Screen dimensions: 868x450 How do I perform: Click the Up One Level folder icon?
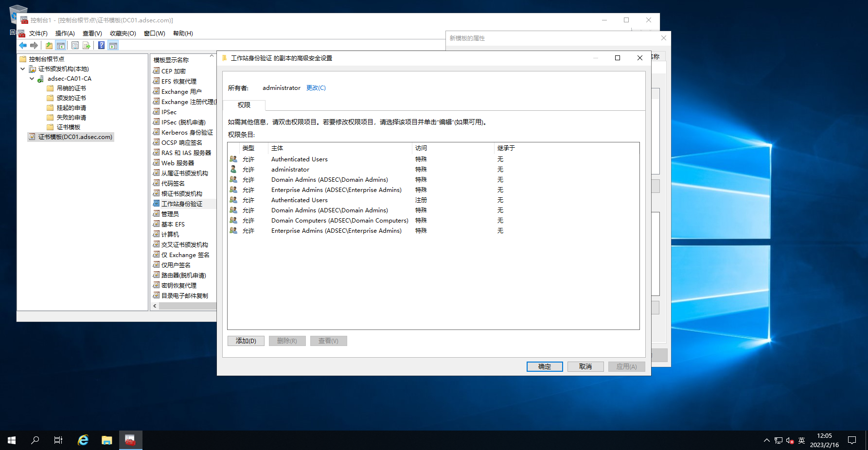tap(49, 46)
